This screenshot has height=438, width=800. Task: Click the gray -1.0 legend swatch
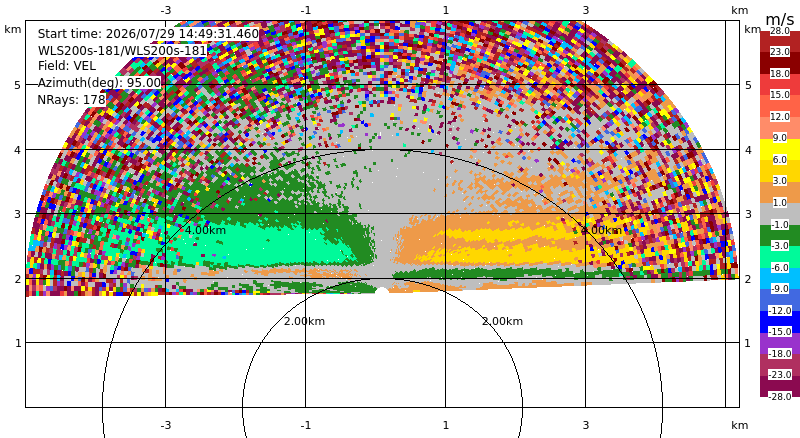[x=780, y=214]
